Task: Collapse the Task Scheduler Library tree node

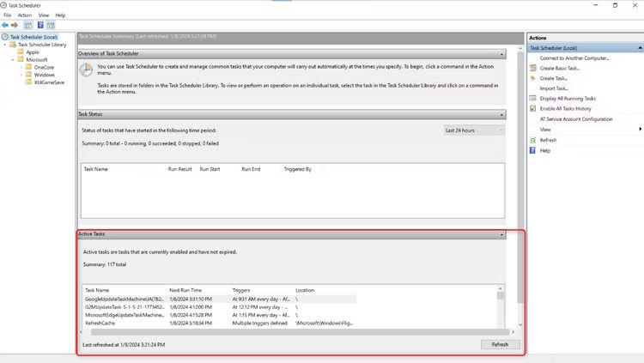Action: point(5,45)
